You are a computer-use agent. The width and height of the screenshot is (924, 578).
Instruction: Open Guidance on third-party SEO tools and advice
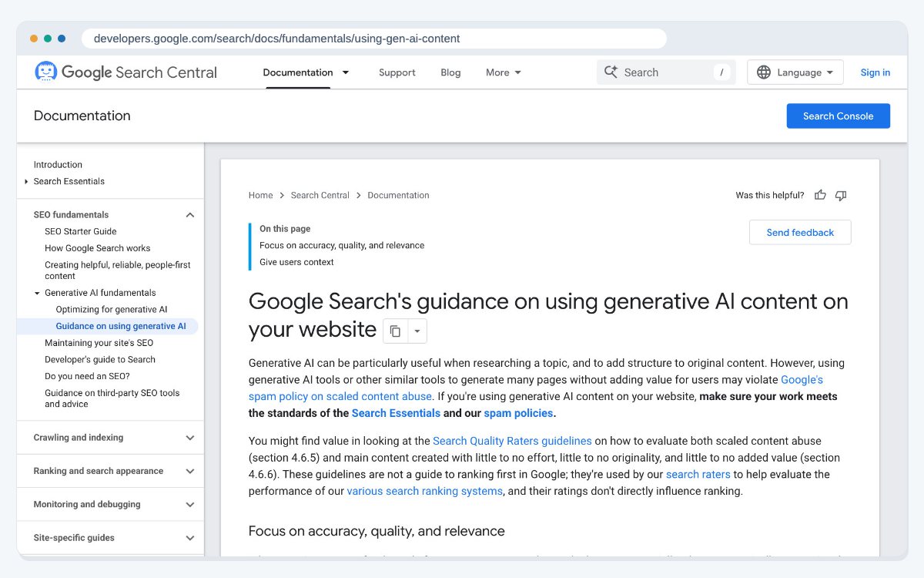(112, 398)
